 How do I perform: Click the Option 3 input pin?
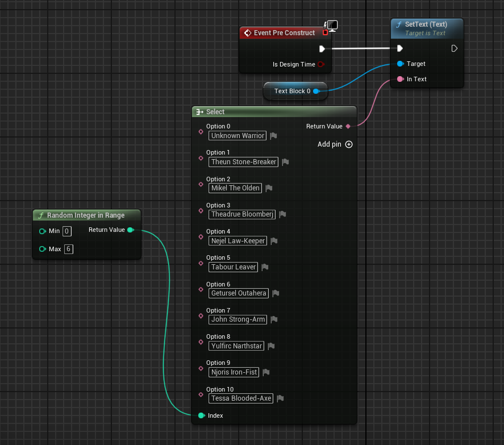tap(201, 211)
